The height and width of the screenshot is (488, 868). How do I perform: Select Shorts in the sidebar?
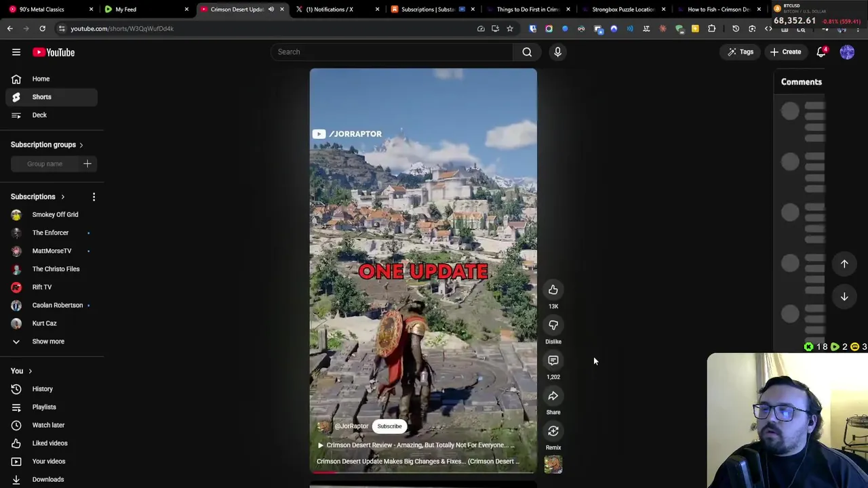(52, 97)
